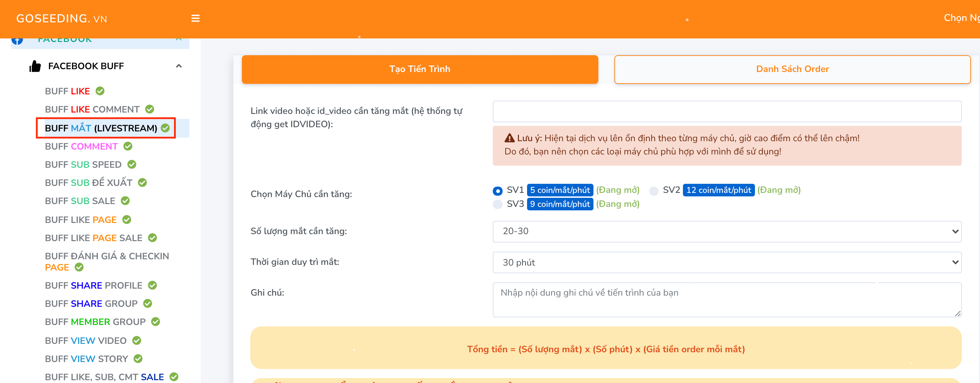Go to BUFF LIKE PAGE SALE link
The height and width of the screenshot is (383, 980).
(93, 238)
